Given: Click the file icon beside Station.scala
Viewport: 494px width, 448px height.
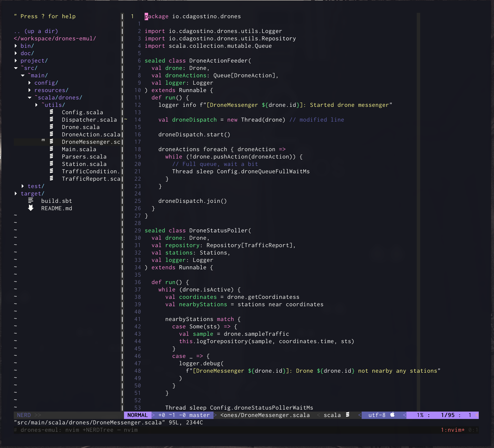Looking at the screenshot, I should (x=51, y=164).
